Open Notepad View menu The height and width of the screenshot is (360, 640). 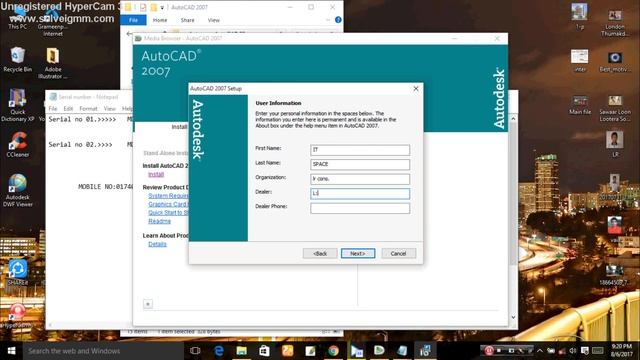(109, 109)
